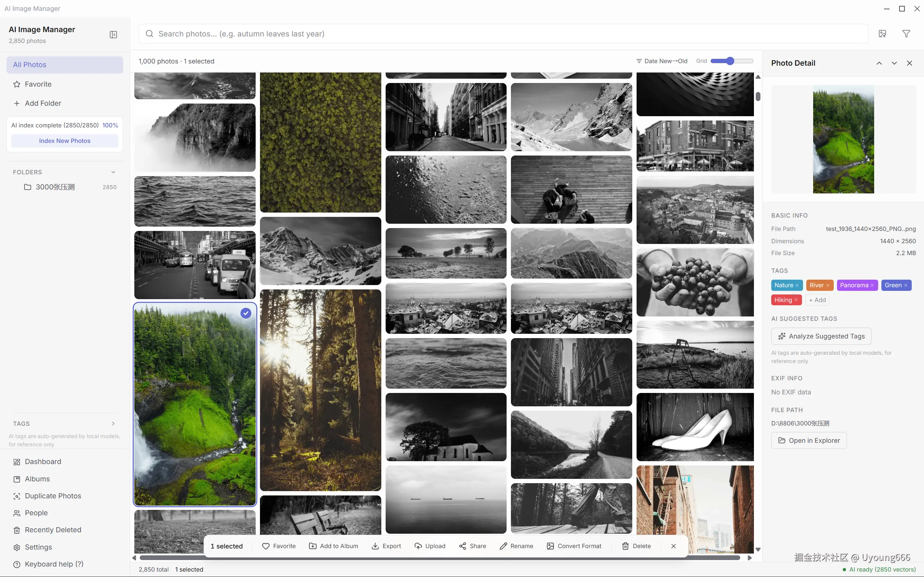The height and width of the screenshot is (577, 924).
Task: Open Favorite photos in sidebar
Action: [x=65, y=84]
